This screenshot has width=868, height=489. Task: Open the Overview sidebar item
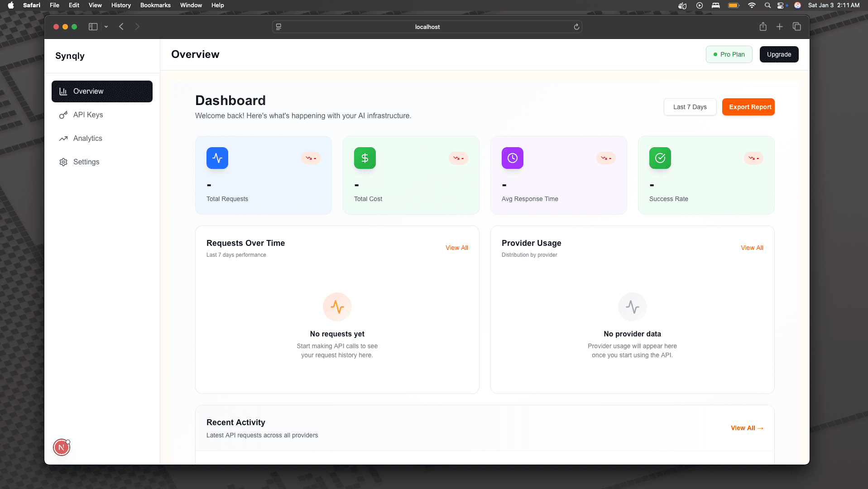pyautogui.click(x=102, y=91)
